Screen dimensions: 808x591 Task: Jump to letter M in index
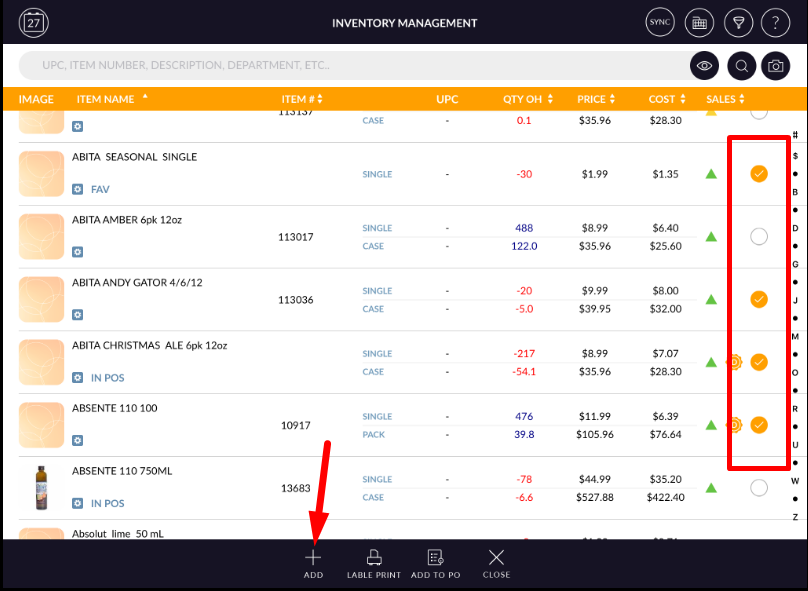pos(795,337)
